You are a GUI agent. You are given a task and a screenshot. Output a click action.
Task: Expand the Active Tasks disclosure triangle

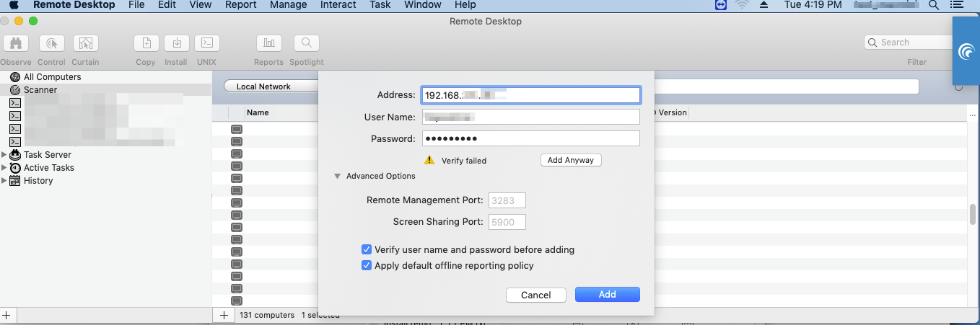coord(4,167)
